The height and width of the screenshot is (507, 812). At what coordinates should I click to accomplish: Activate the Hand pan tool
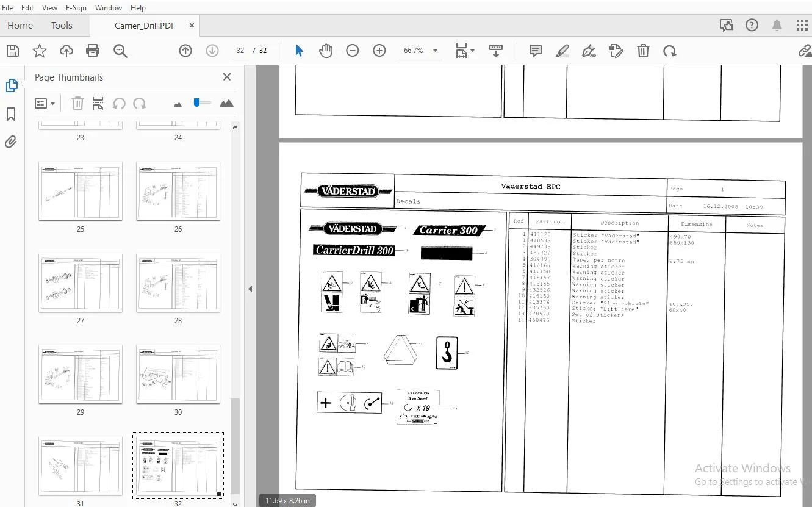pyautogui.click(x=326, y=51)
